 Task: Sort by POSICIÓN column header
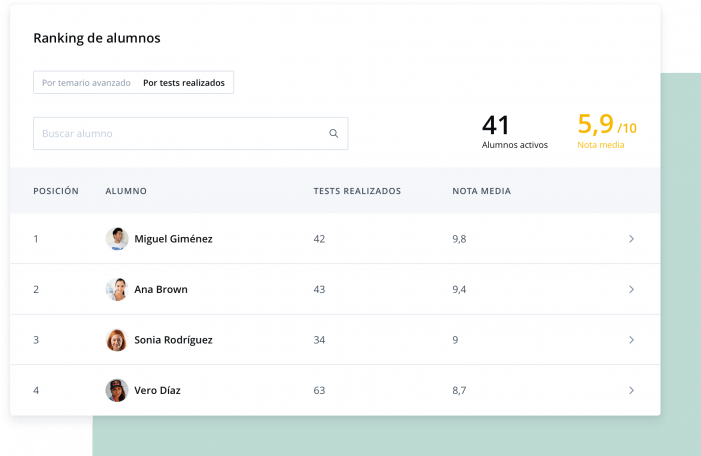click(x=56, y=191)
